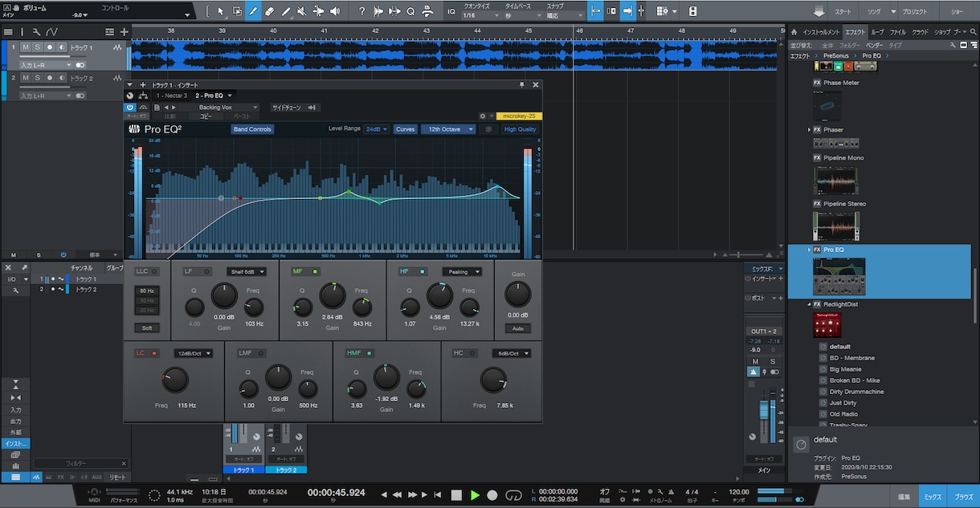Click the Soft button in LLC section
Screen dimensions: 980x508
(146, 327)
